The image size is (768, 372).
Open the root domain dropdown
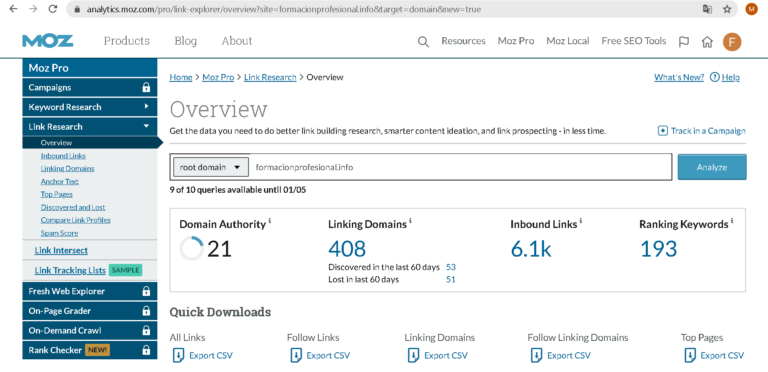click(x=211, y=167)
